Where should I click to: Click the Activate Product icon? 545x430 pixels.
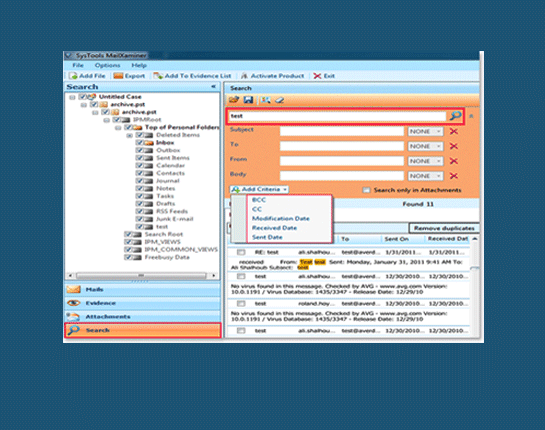pos(244,76)
